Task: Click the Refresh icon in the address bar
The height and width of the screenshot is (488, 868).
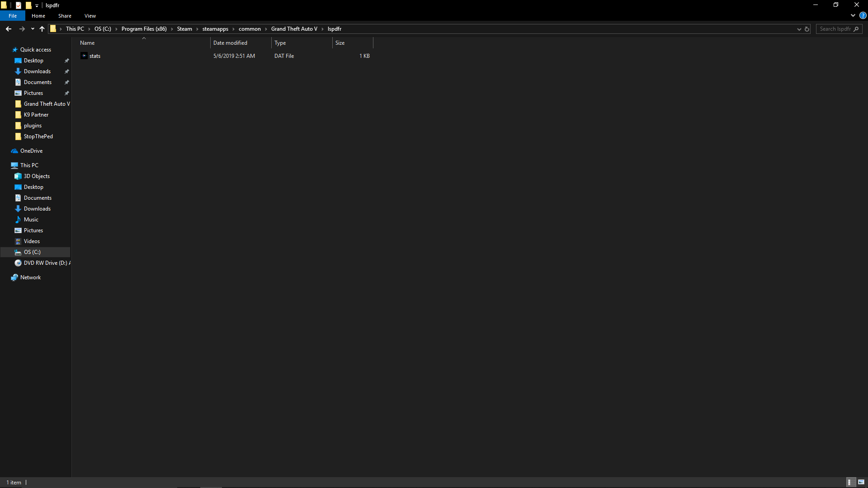Action: coord(807,29)
